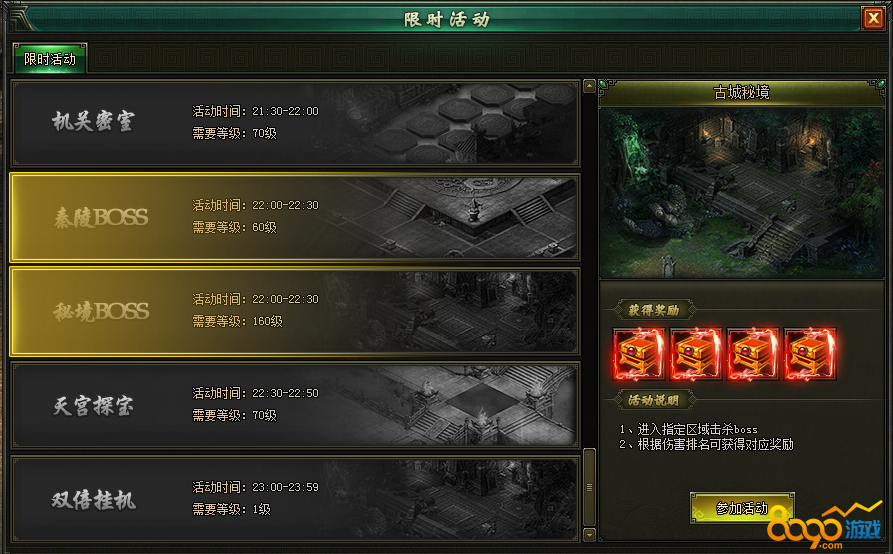893x554 pixels.
Task: Click the third treasure chest reward icon
Action: click(x=753, y=354)
